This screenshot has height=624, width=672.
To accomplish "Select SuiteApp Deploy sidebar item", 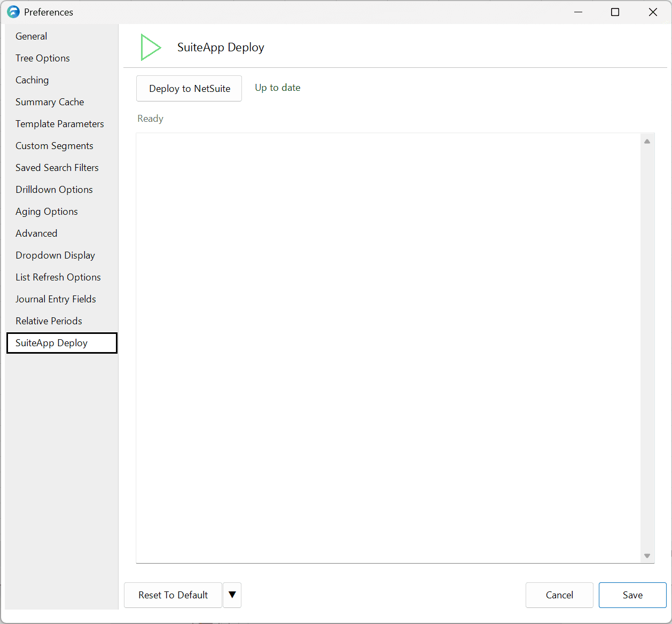I will (x=61, y=343).
